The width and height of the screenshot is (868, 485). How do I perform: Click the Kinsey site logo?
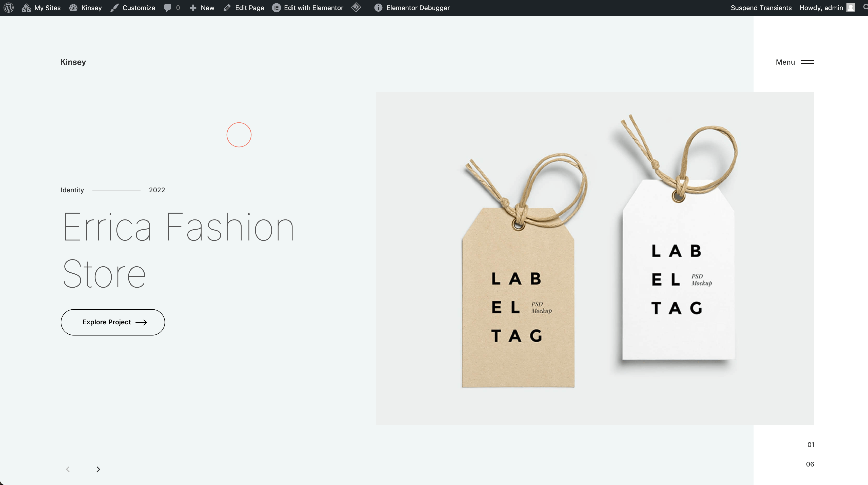pos(73,62)
